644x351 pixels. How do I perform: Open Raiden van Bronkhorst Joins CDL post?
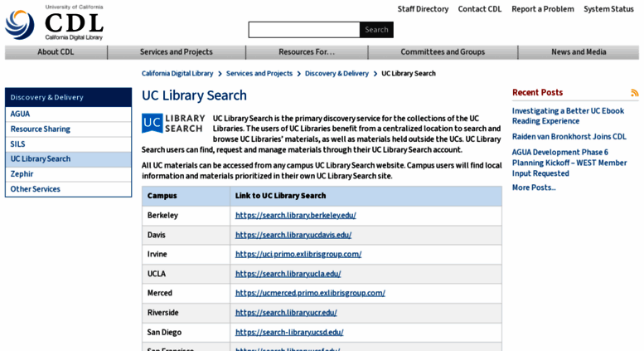569,137
